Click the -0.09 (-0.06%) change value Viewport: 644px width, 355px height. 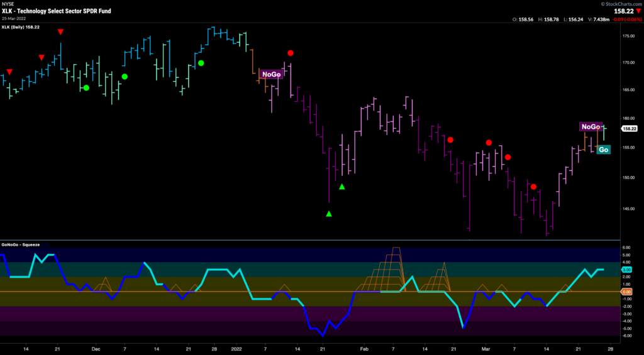627,19
